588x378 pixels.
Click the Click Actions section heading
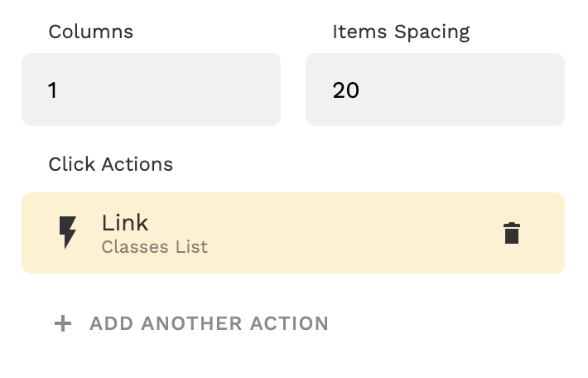coord(111,164)
